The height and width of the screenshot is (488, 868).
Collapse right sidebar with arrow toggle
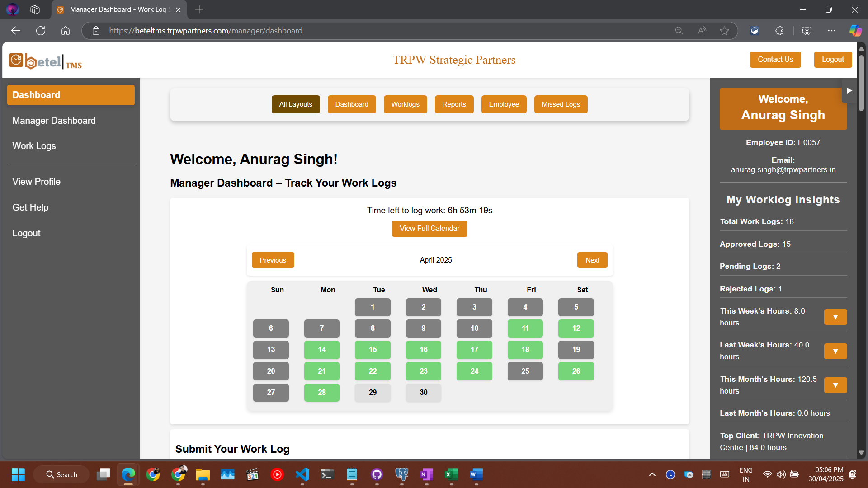[849, 91]
